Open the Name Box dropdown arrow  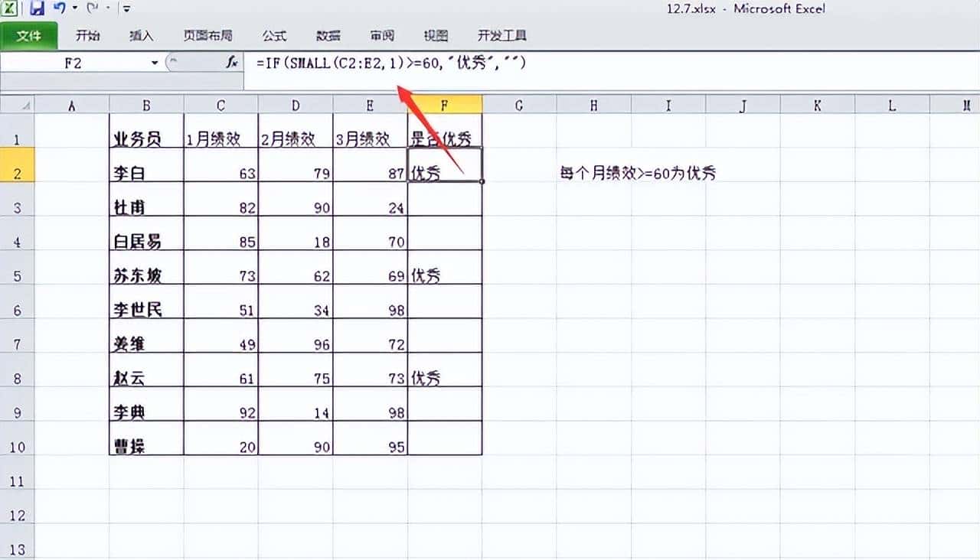153,63
